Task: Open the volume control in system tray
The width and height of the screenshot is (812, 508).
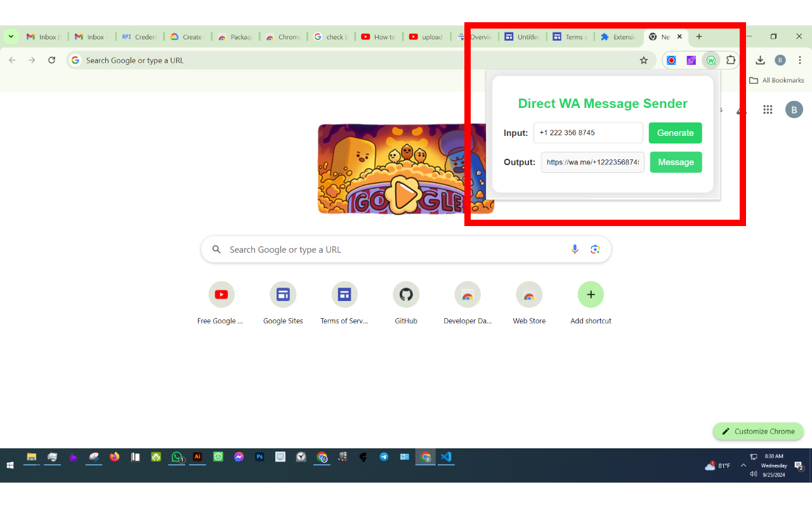Action: (753, 474)
